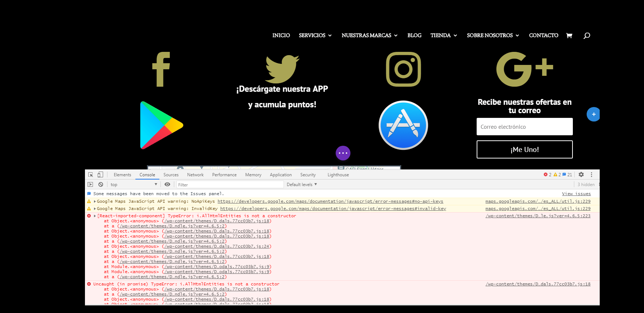Show the console sidebar icon

click(x=90, y=184)
